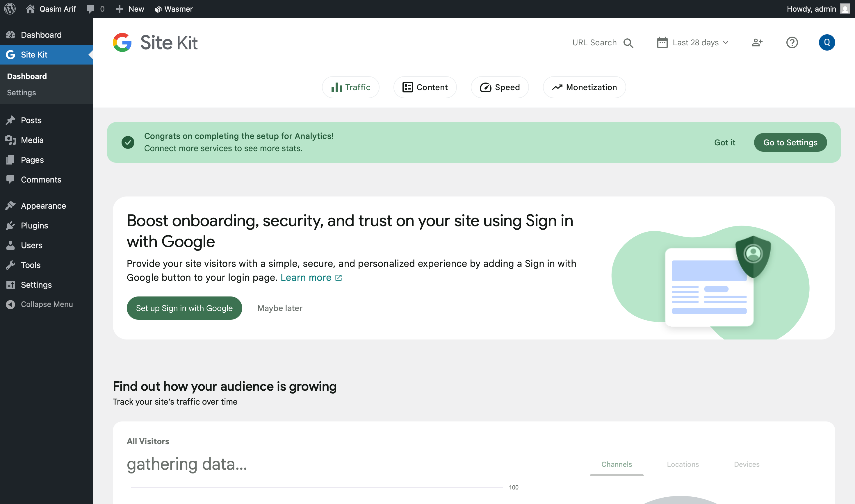Image resolution: width=855 pixels, height=504 pixels.
Task: Follow the Learn more link
Action: [x=311, y=278]
